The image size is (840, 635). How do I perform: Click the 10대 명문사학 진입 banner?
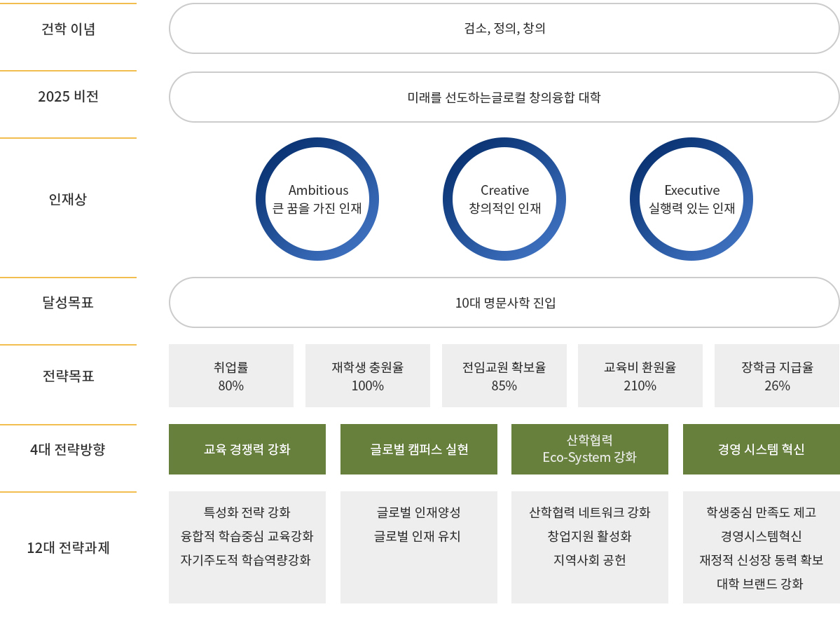click(504, 303)
